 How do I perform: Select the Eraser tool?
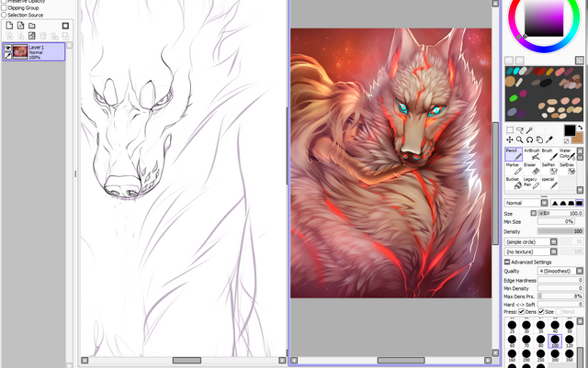(531, 169)
